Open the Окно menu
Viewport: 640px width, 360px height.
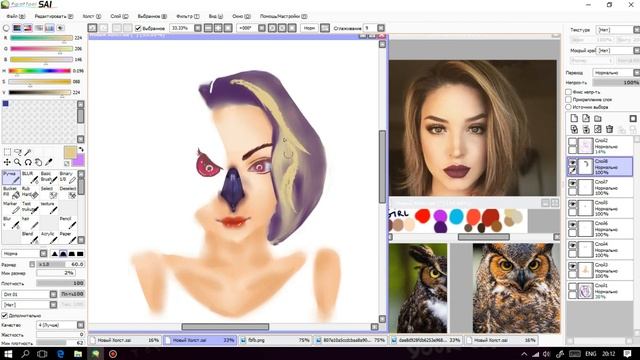coord(241,16)
